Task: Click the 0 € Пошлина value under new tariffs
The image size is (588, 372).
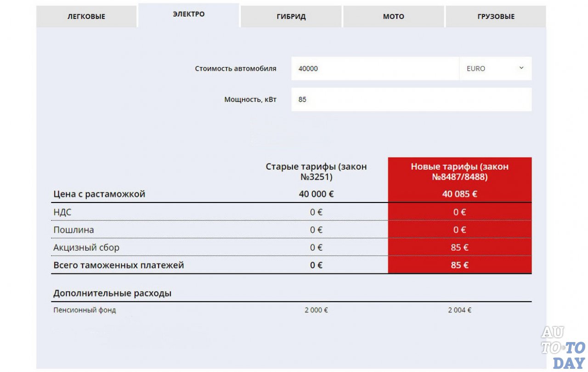Action: coord(460,230)
